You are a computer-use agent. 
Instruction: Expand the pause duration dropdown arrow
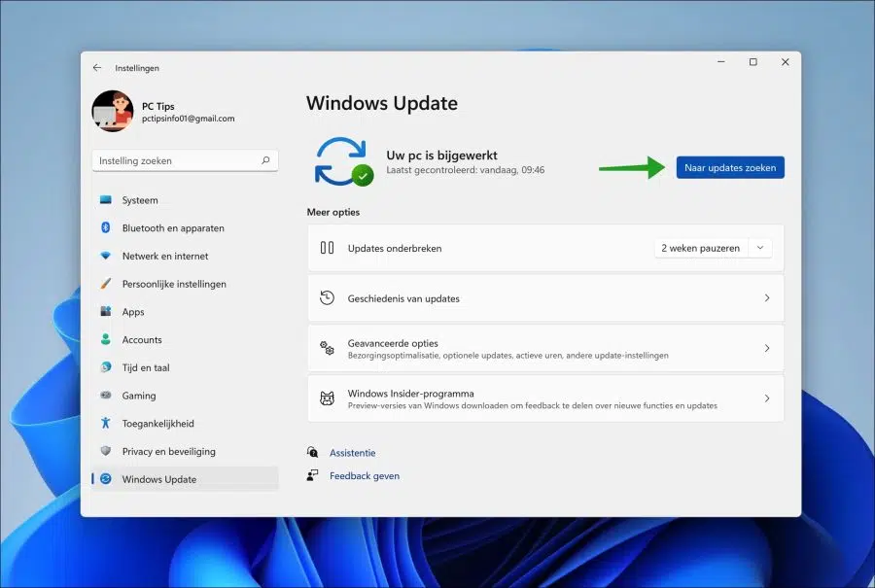pos(760,248)
